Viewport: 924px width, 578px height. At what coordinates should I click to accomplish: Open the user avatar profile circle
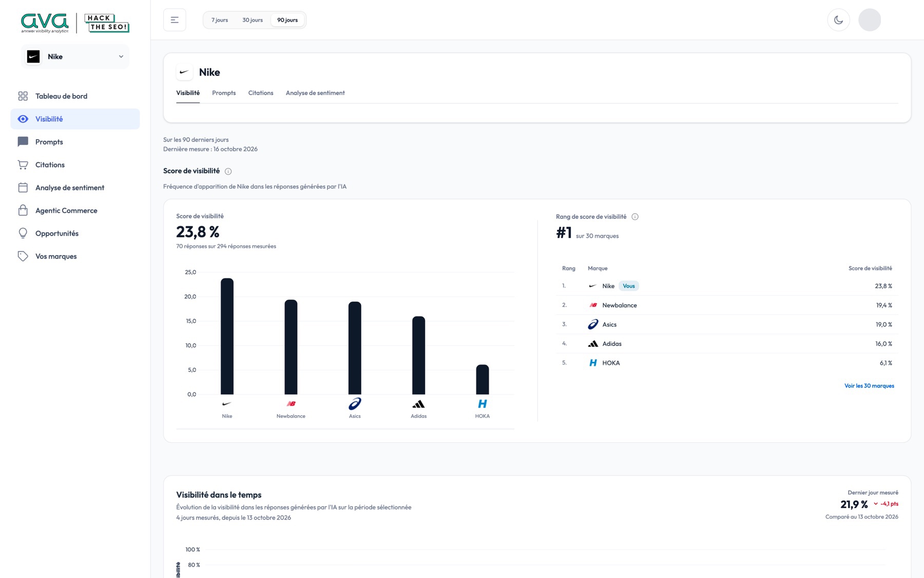tap(870, 20)
